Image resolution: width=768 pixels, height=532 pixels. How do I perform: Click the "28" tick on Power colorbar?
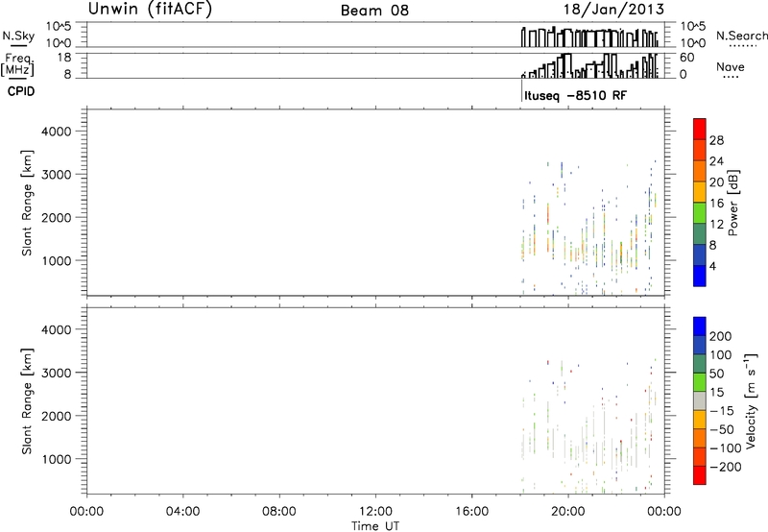[x=716, y=140]
